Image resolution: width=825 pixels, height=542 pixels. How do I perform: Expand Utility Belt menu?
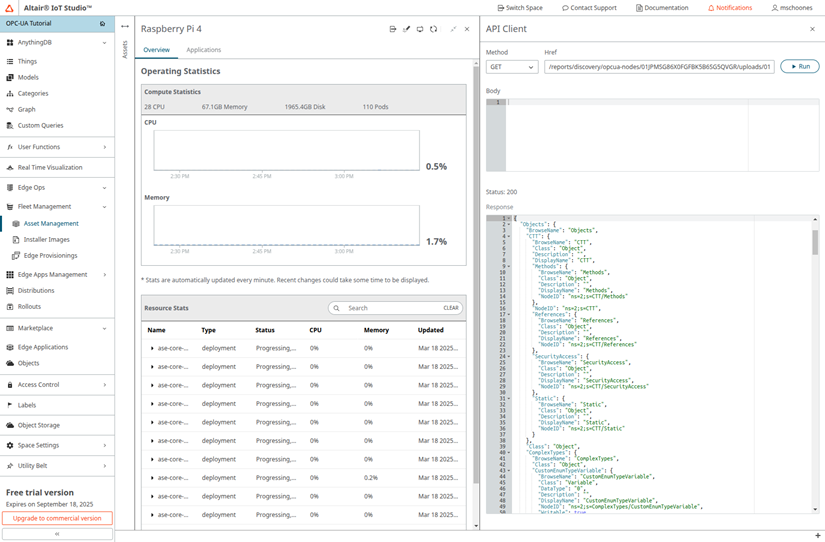tap(105, 466)
